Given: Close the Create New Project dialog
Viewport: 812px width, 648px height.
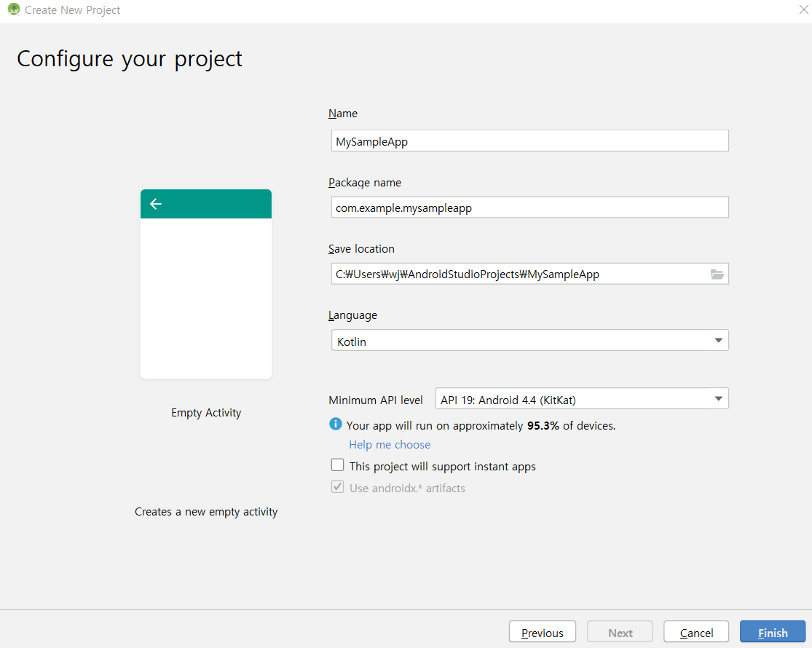Looking at the screenshot, I should [x=803, y=10].
